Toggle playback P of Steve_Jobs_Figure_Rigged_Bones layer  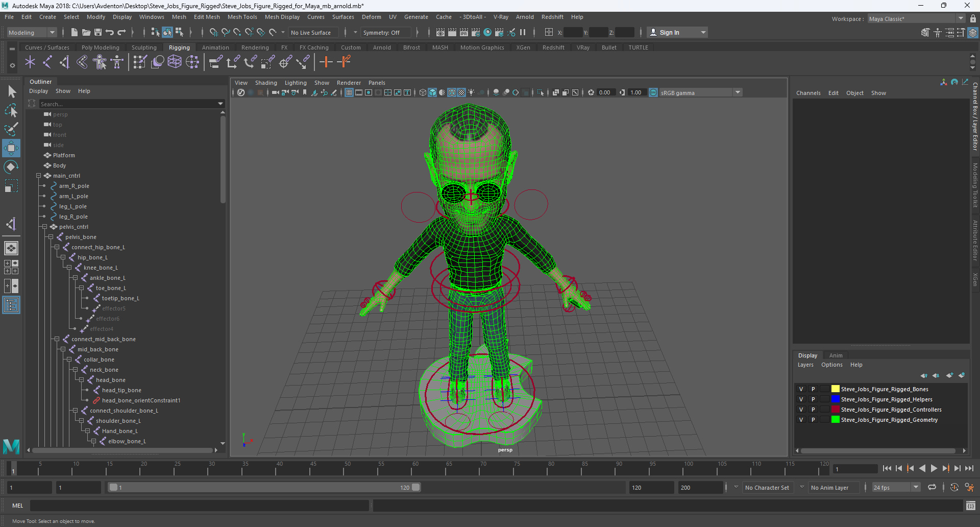(x=813, y=389)
